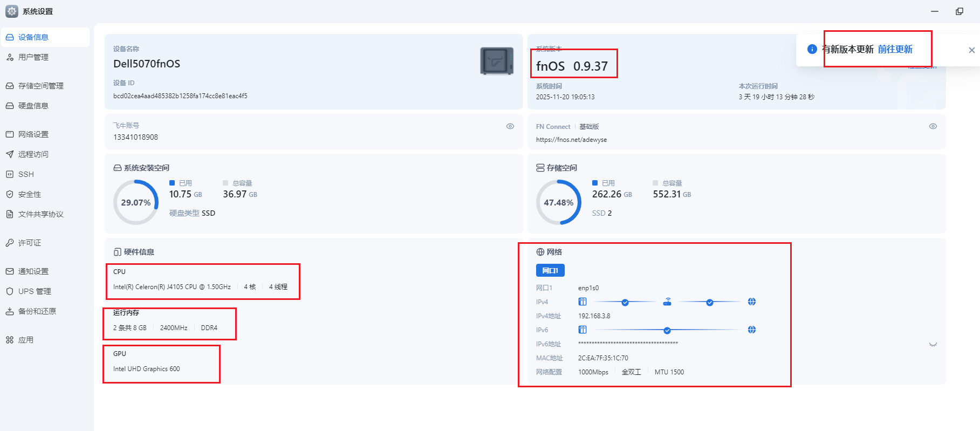The height and width of the screenshot is (431, 980).
Task: Click the 存储空间 header icon
Action: pos(540,168)
